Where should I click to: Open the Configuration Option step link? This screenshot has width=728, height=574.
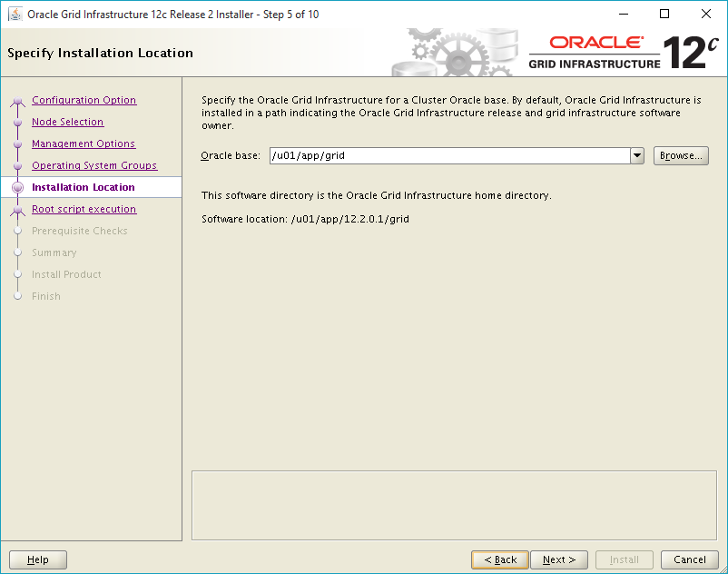84,100
